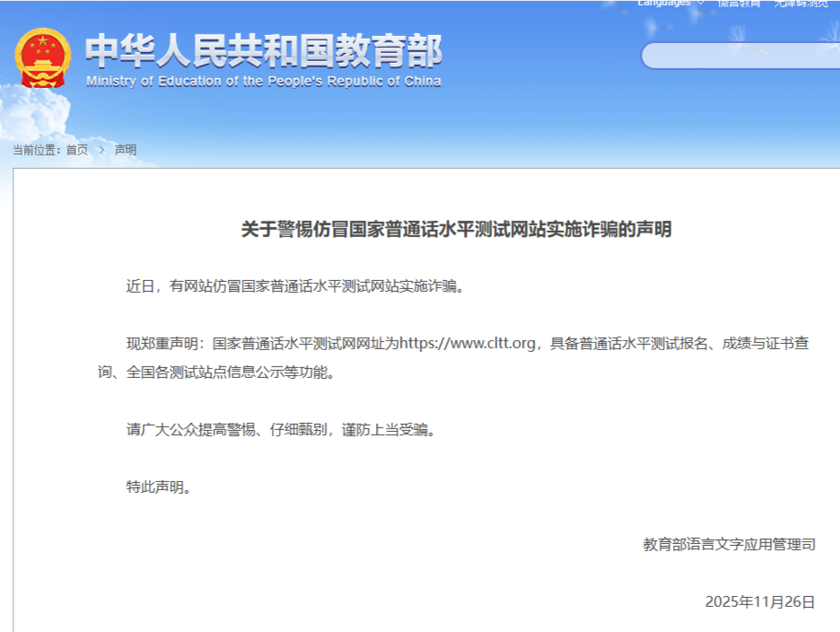This screenshot has width=840, height=632.
Task: Open 无障碍浏览 accessibility mode
Action: [800, 4]
